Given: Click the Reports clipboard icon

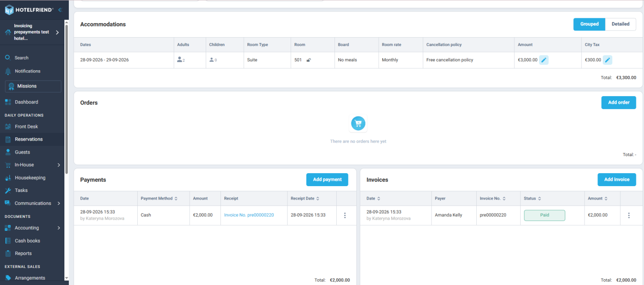Looking at the screenshot, I should (8, 253).
